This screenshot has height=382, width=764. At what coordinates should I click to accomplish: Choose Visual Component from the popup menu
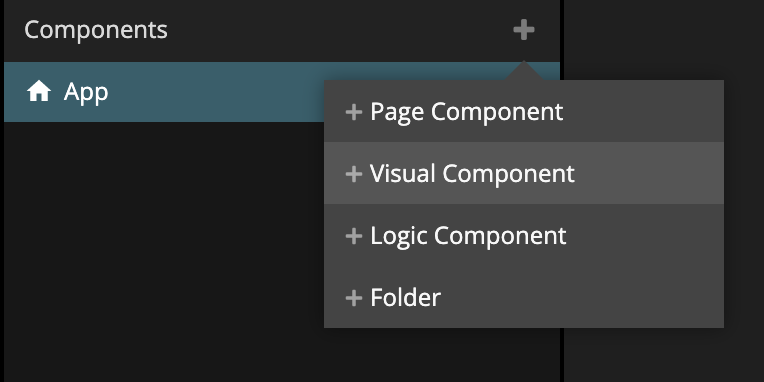(x=524, y=173)
